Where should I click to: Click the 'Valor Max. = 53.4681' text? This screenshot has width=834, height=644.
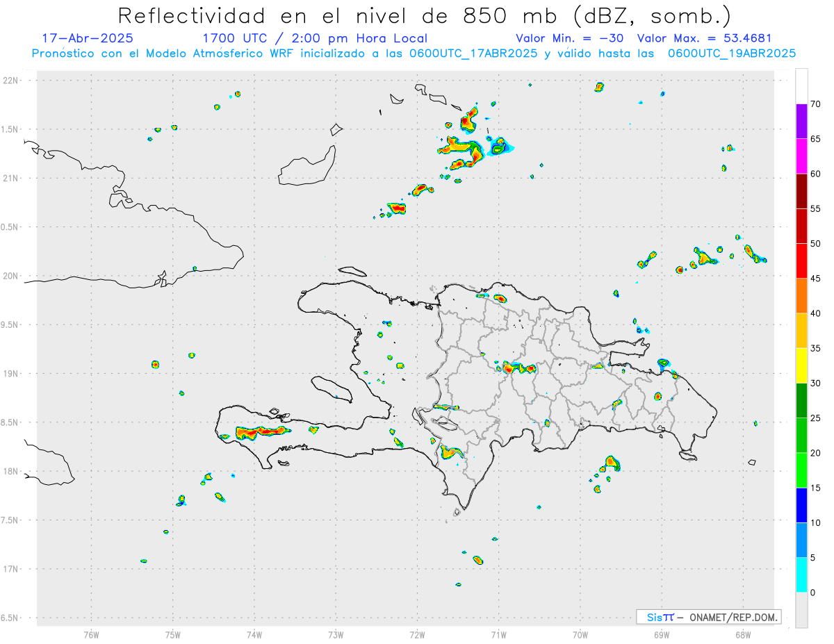pos(704,38)
